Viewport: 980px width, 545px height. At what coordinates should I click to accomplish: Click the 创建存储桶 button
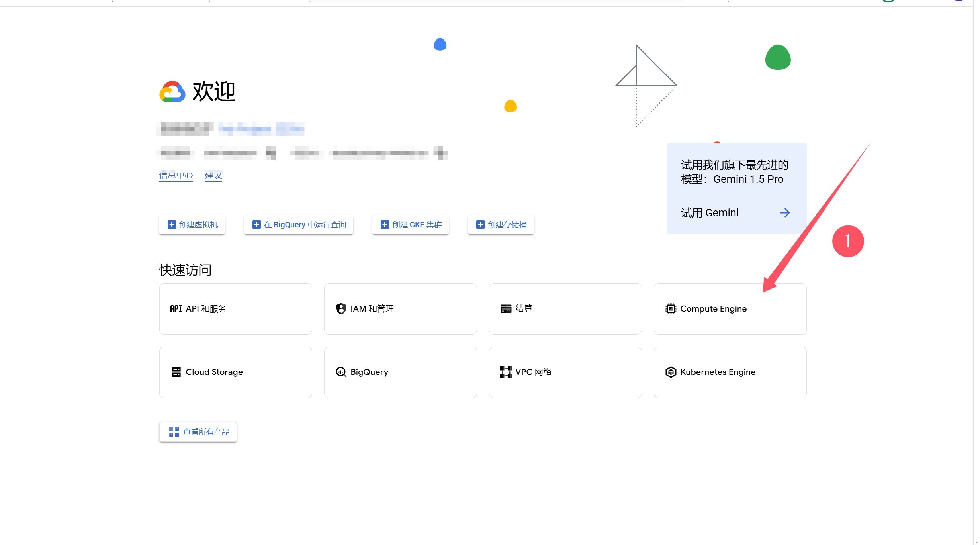pyautogui.click(x=501, y=225)
